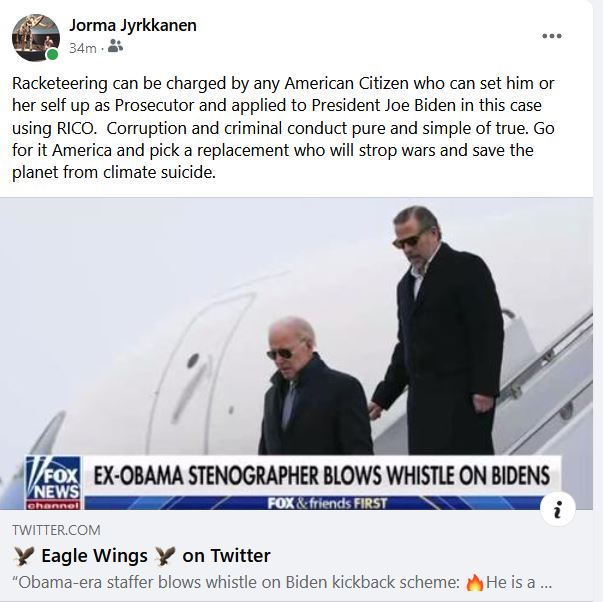Click the eagle emoji after "Eagle Wings"
The height and width of the screenshot is (602, 603).
pyautogui.click(x=165, y=555)
